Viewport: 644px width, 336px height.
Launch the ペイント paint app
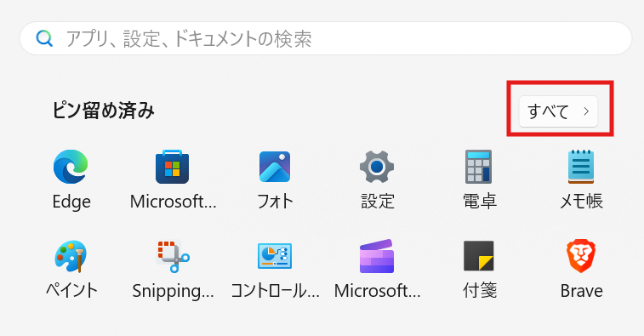tap(71, 256)
